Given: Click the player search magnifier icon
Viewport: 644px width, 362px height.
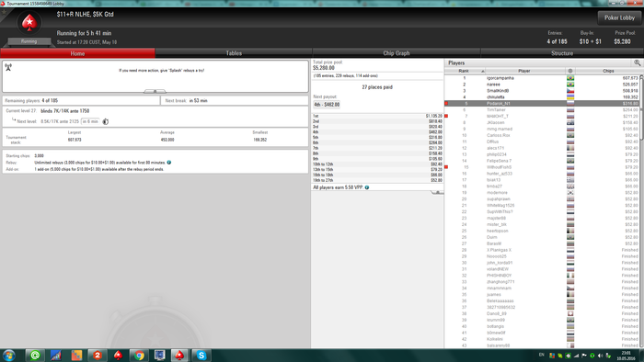Looking at the screenshot, I should [637, 62].
